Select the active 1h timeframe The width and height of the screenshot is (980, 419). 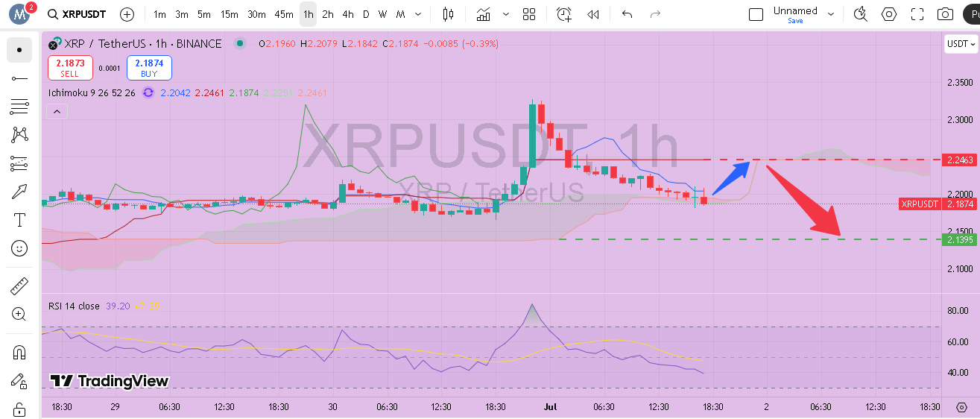pyautogui.click(x=308, y=14)
